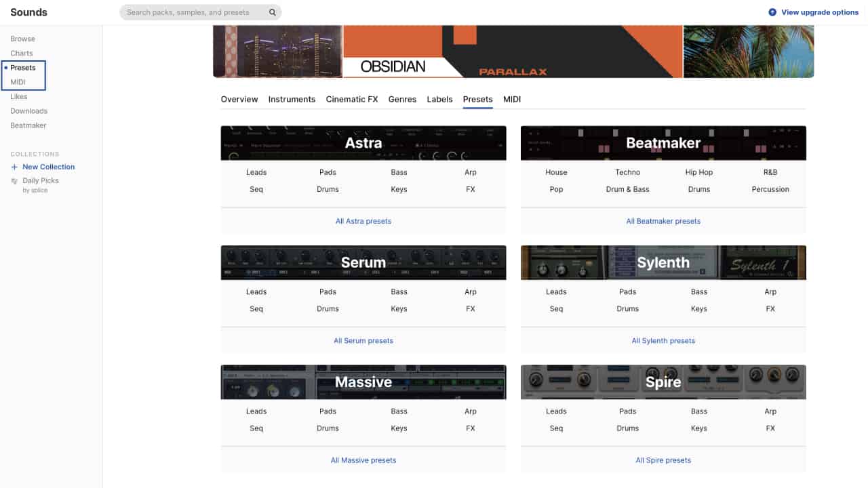Select Presets in the sidebar
Viewport: 868px width, 488px height.
[x=23, y=68]
